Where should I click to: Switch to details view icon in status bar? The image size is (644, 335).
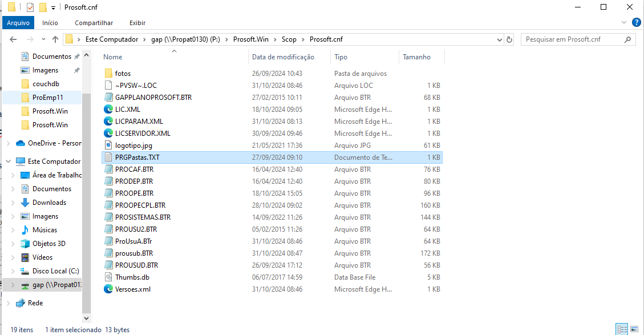coord(622,329)
